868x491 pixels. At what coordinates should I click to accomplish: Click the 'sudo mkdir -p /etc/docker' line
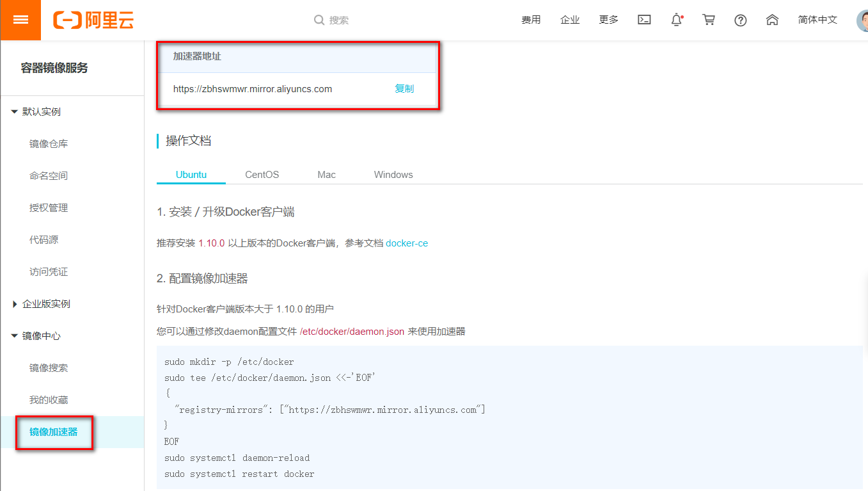click(x=229, y=362)
